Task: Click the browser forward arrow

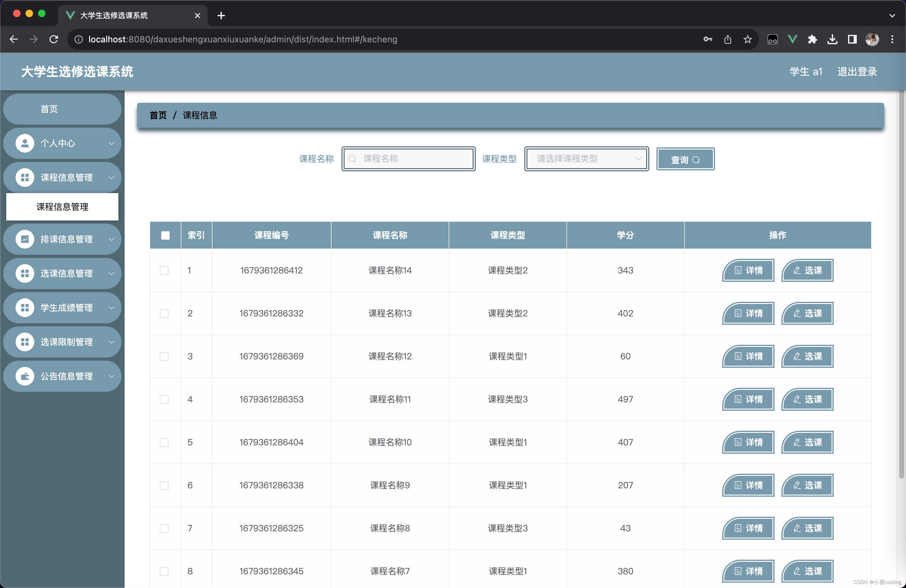Action: click(x=34, y=39)
